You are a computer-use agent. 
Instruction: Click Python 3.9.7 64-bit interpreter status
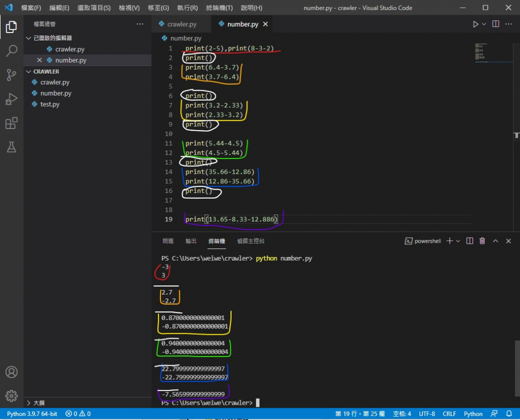coord(32,414)
